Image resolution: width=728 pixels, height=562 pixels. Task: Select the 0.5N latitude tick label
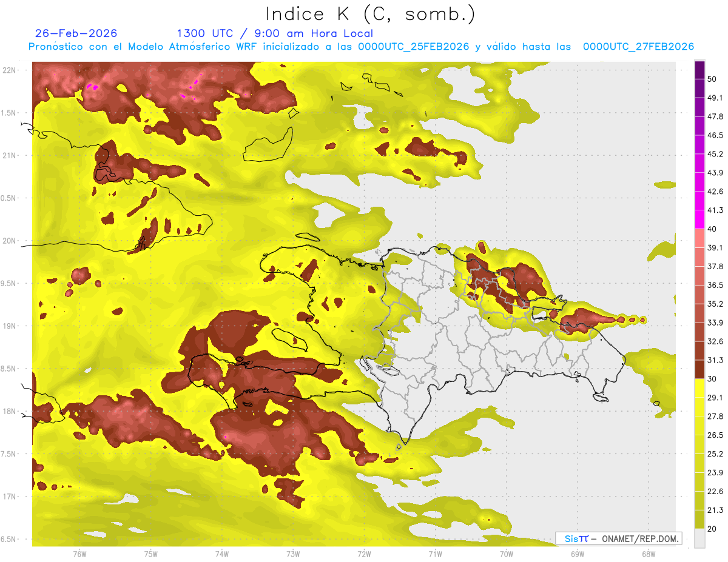tap(8, 198)
